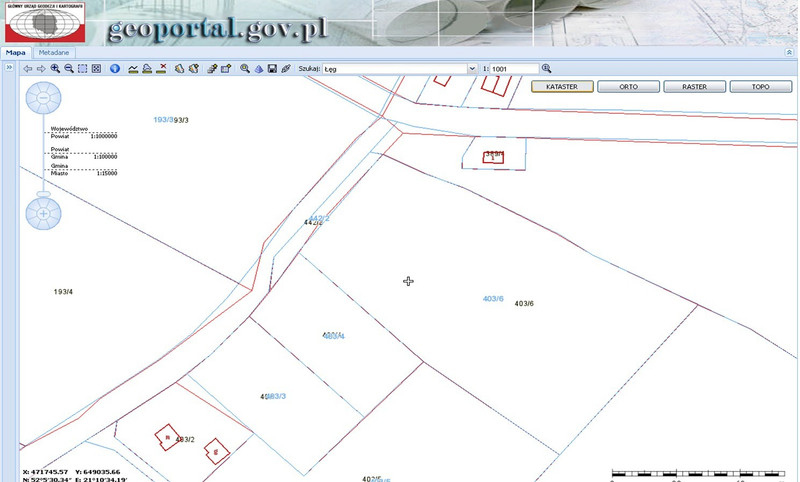Switch map layer to RASTER

point(694,87)
